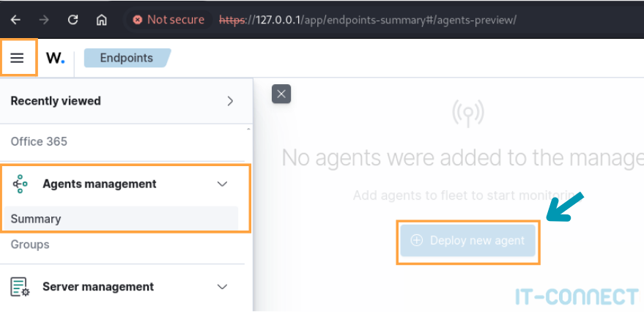Click the hamburger menu icon

click(x=17, y=58)
